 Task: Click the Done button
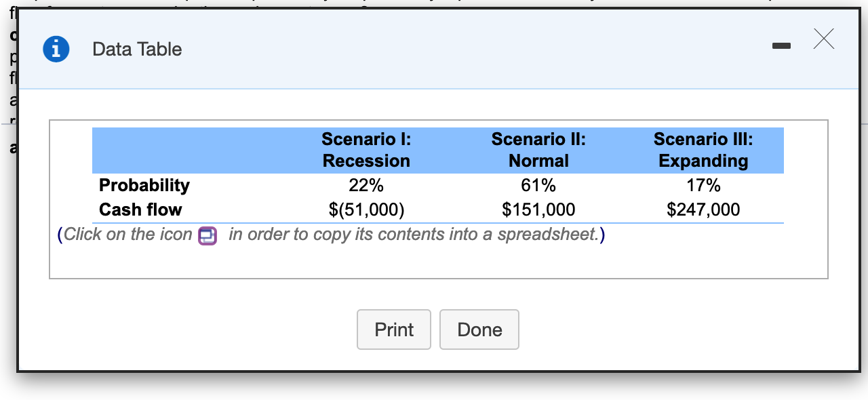coord(479,329)
